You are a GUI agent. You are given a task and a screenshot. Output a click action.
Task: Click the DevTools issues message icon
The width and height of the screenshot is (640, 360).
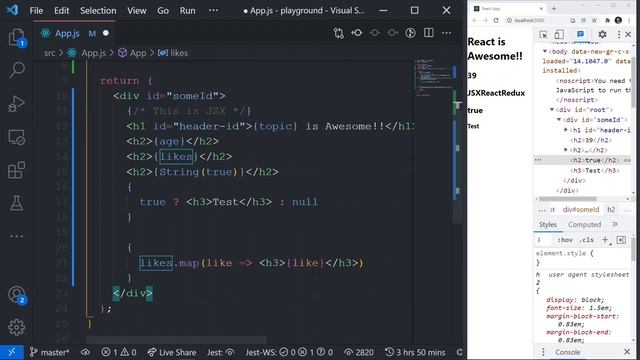[580, 34]
